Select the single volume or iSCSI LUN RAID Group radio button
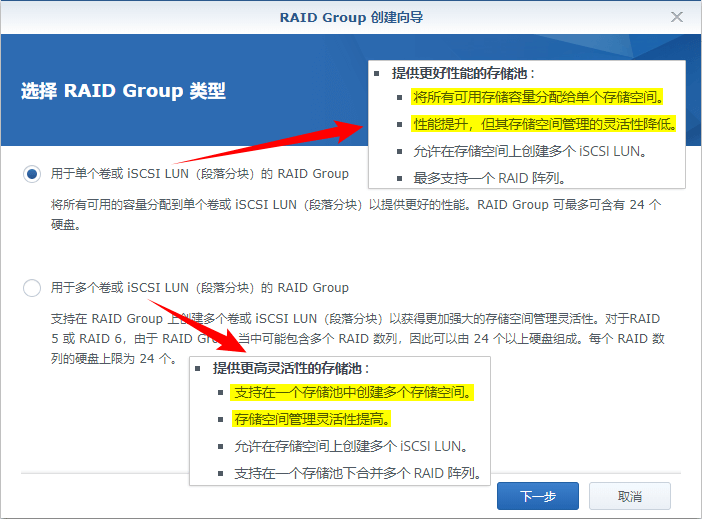Image resolution: width=702 pixels, height=519 pixels. tap(32, 174)
